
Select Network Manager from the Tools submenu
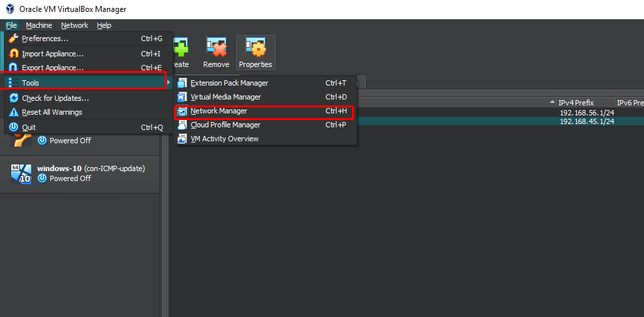218,111
